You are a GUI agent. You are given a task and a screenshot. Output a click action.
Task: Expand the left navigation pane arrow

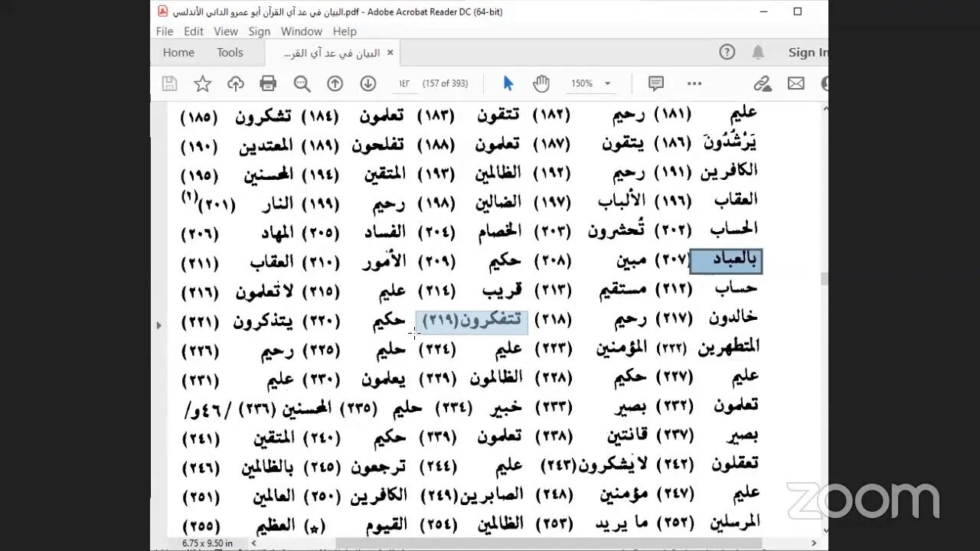click(158, 325)
